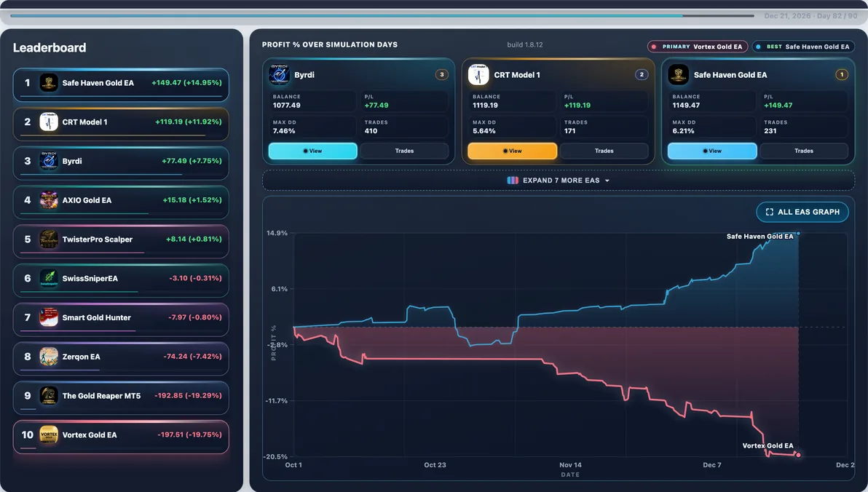Click the Vortex Gold EA chart label
868x492 pixels.
768,445
